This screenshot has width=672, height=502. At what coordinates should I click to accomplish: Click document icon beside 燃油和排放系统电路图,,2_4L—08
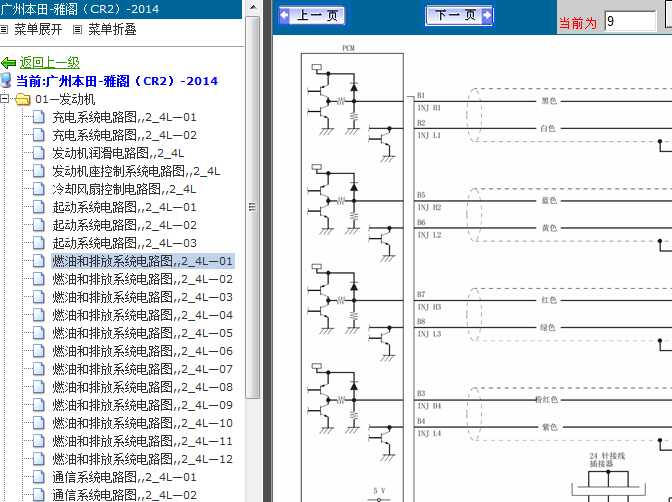click(39, 387)
